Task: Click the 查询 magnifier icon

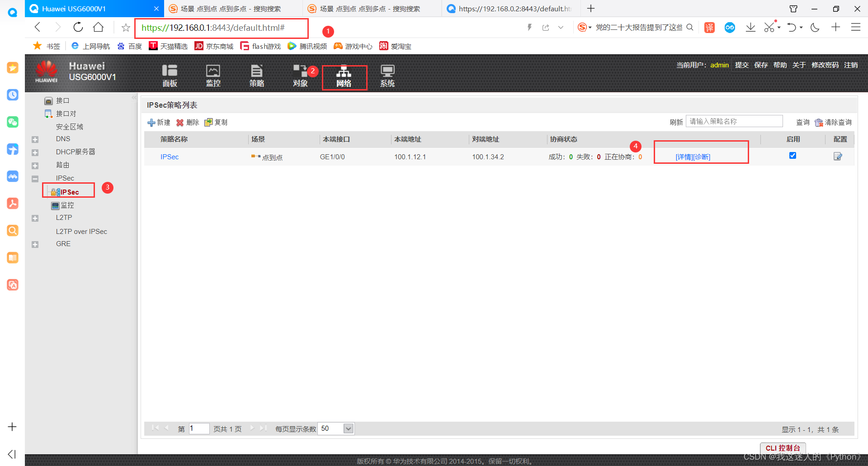Action: click(802, 122)
